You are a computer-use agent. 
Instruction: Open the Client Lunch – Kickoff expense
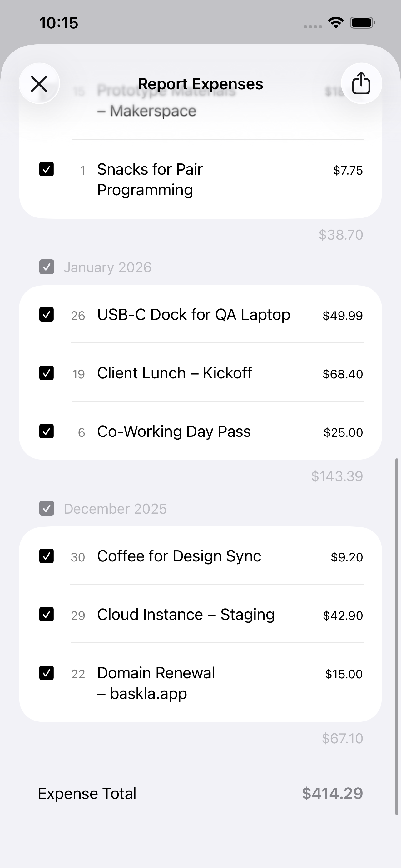174,373
